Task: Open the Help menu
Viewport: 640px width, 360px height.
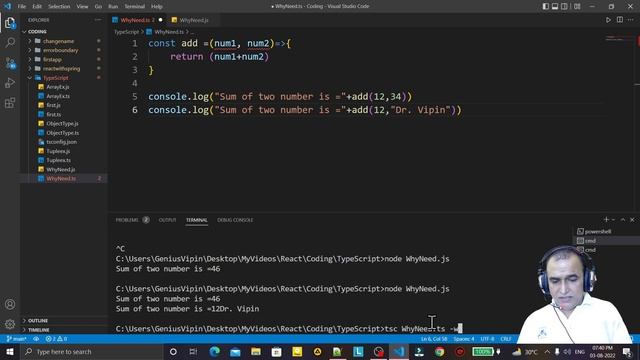Action: (157, 6)
